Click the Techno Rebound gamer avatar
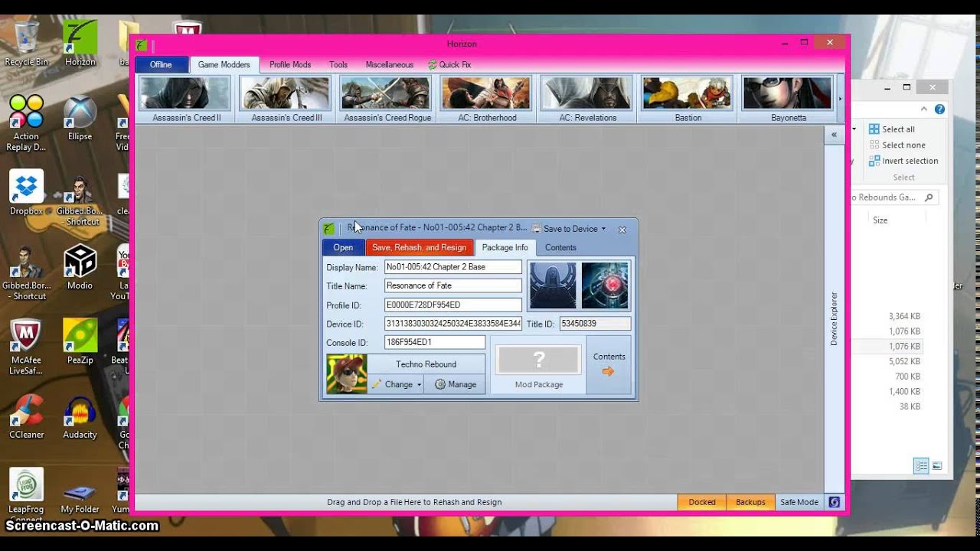Screen dimensions: 980x551 [x=347, y=374]
